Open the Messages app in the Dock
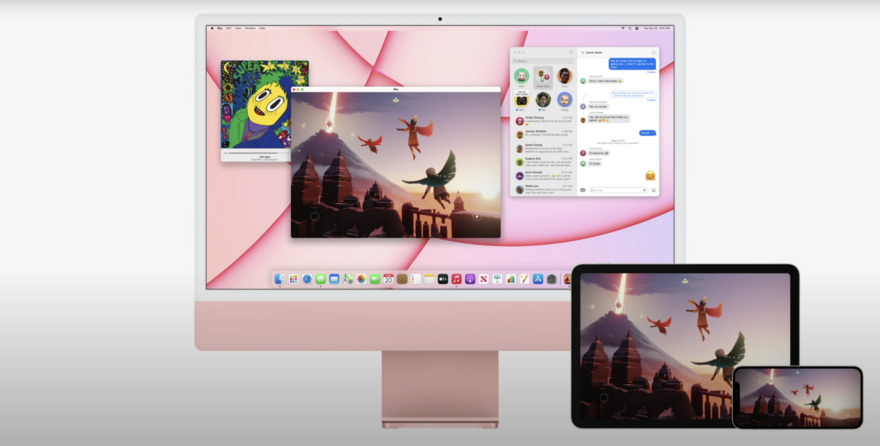Screen dimensions: 880x446 point(320,279)
